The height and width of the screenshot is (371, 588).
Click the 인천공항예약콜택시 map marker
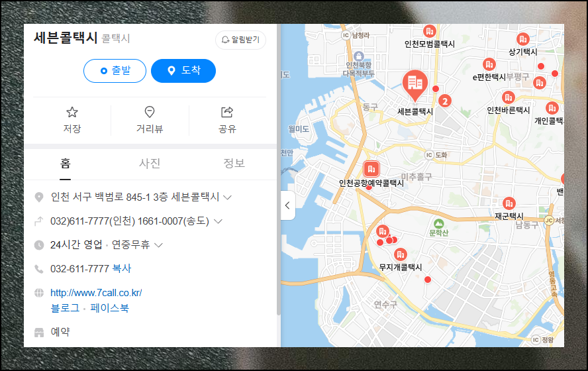point(371,169)
